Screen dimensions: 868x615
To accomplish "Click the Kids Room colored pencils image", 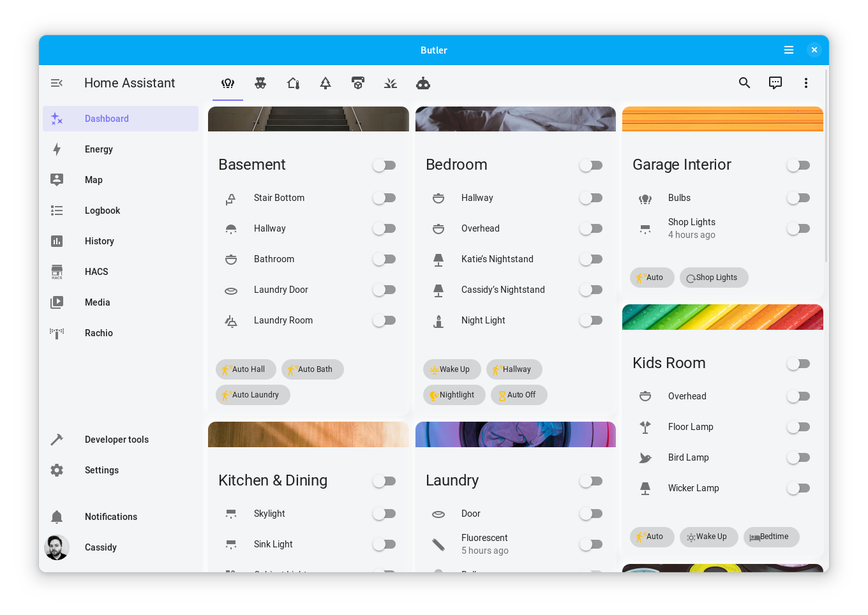I will point(722,317).
